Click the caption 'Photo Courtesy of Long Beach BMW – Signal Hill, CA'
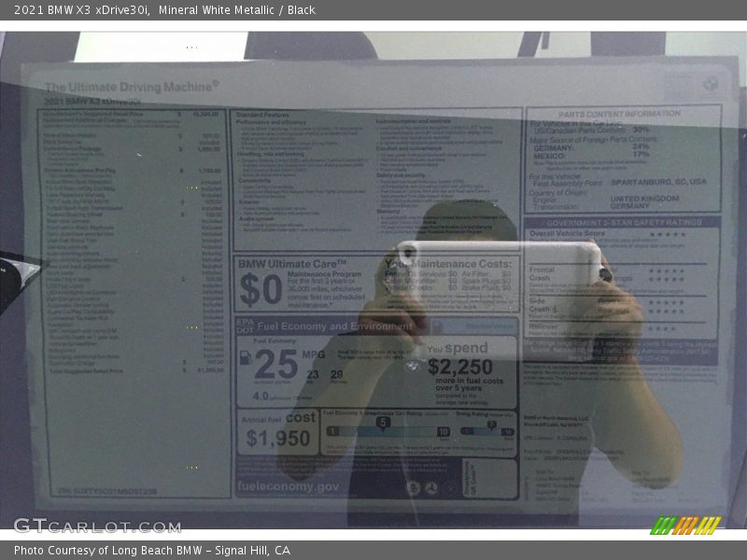Screen dimensions: 747x560 click(x=152, y=551)
